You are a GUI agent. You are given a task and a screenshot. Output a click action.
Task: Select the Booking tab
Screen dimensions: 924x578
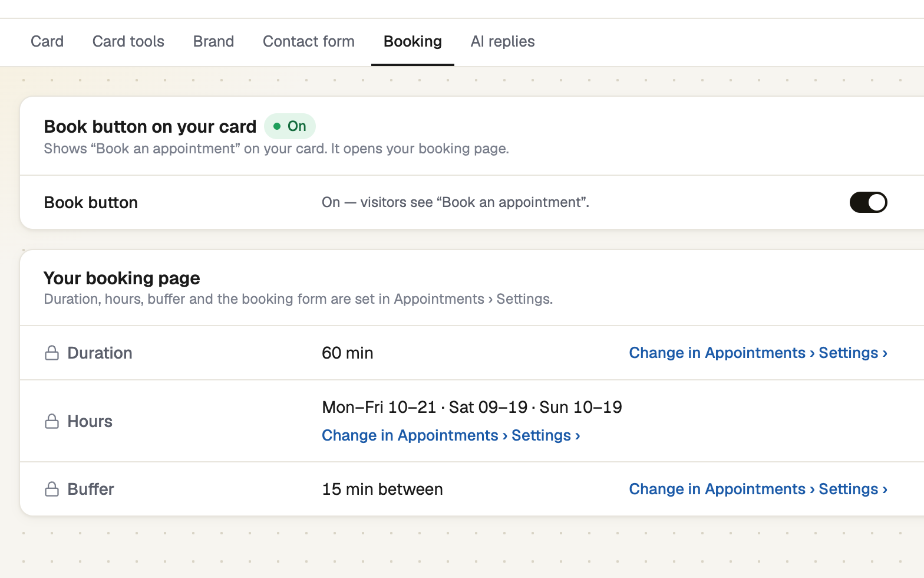[x=412, y=41]
